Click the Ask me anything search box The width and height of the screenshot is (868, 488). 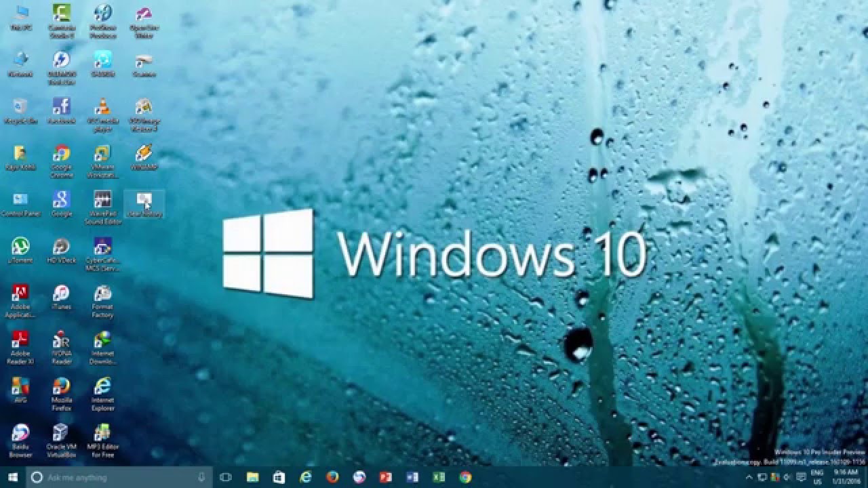point(119,477)
